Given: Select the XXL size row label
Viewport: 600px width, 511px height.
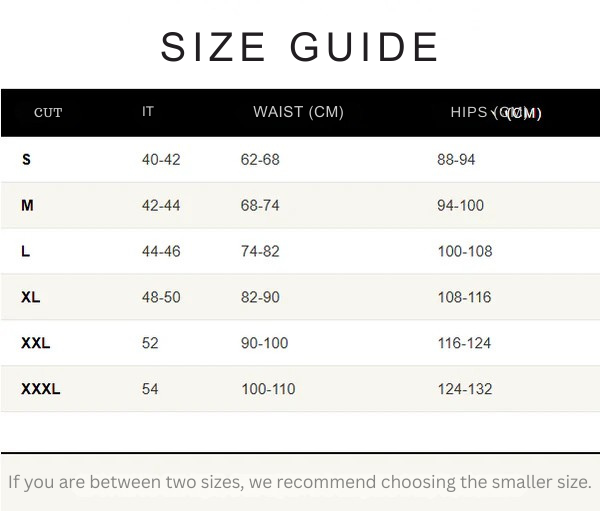Looking at the screenshot, I should tap(36, 343).
